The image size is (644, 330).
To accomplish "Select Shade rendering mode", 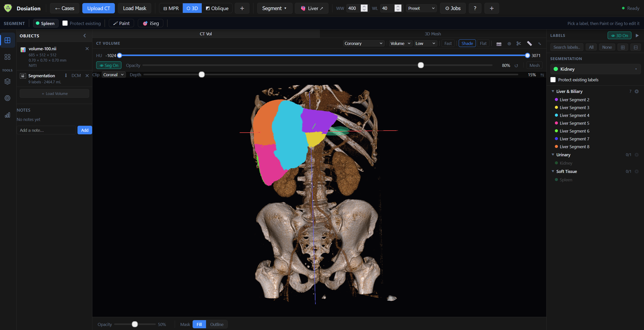I will 467,43.
